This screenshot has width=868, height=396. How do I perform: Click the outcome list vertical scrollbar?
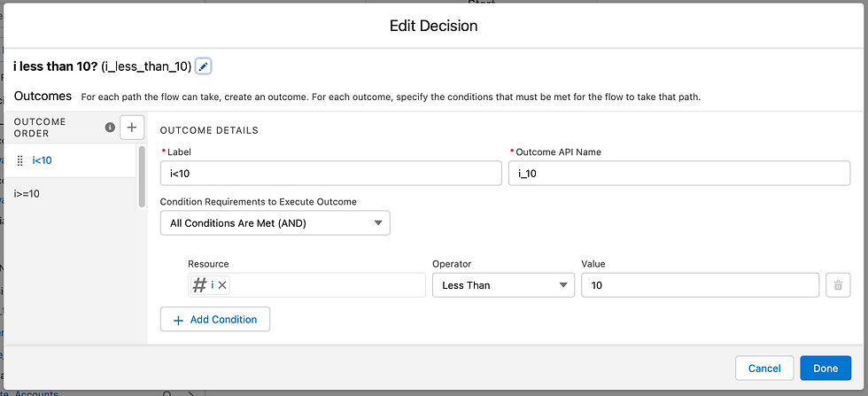coord(143,176)
